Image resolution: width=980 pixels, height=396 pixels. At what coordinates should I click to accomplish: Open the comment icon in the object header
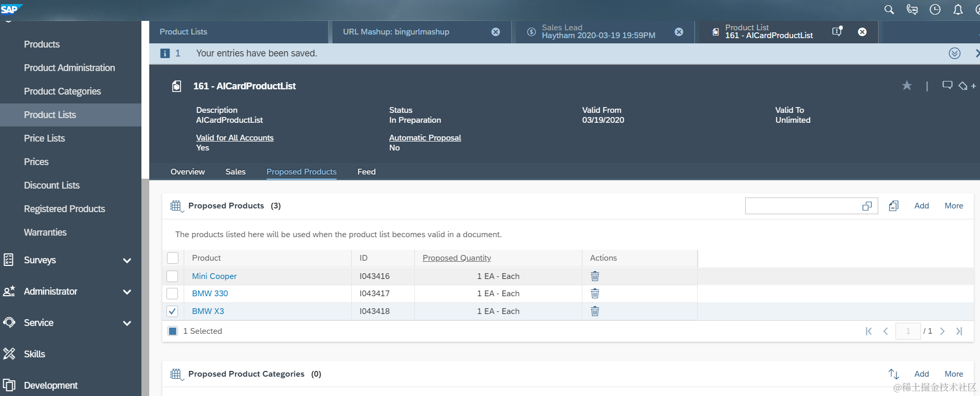tap(947, 85)
